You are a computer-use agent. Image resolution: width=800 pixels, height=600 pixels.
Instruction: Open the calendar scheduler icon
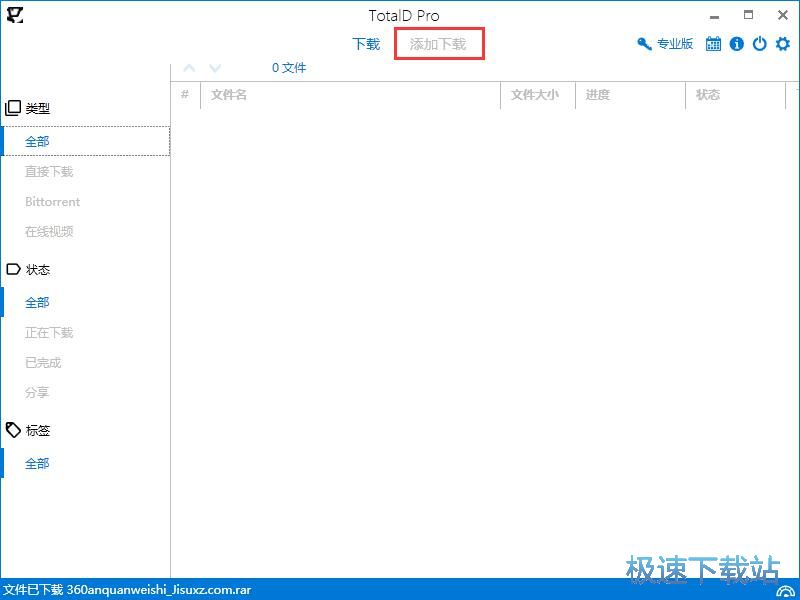point(713,44)
